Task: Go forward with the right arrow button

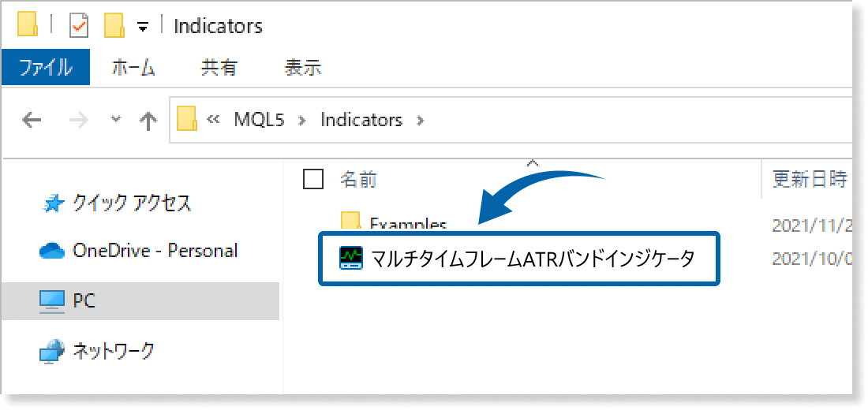Action: click(x=80, y=120)
